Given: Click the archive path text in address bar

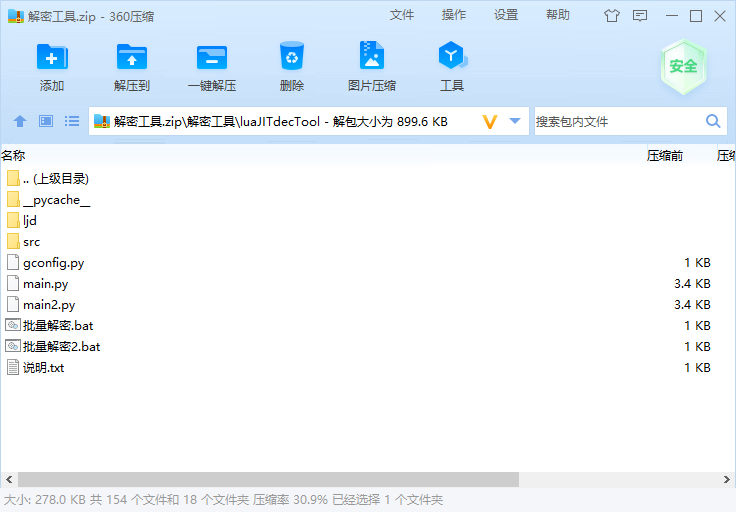Looking at the screenshot, I should click(280, 122).
